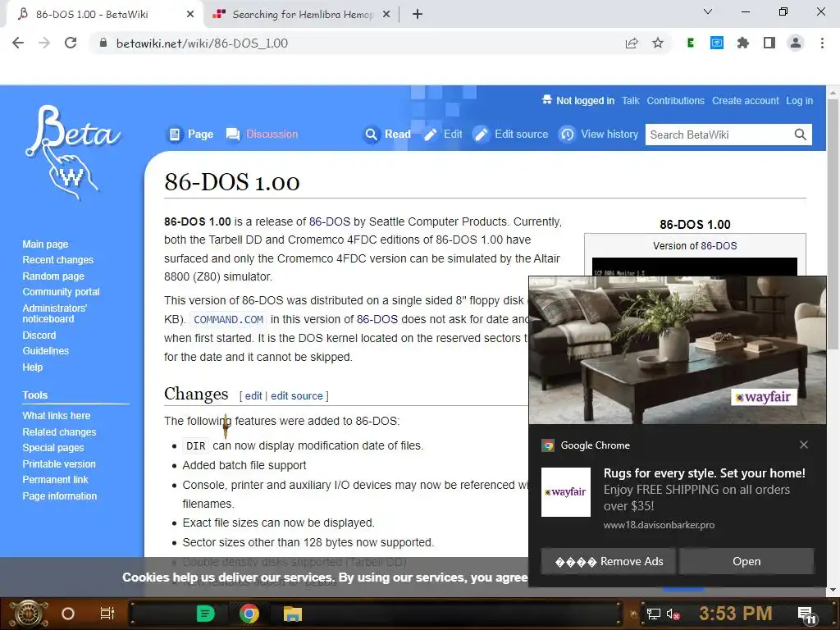Share this page icon in address bar
This screenshot has width=840, height=630.
pos(632,43)
